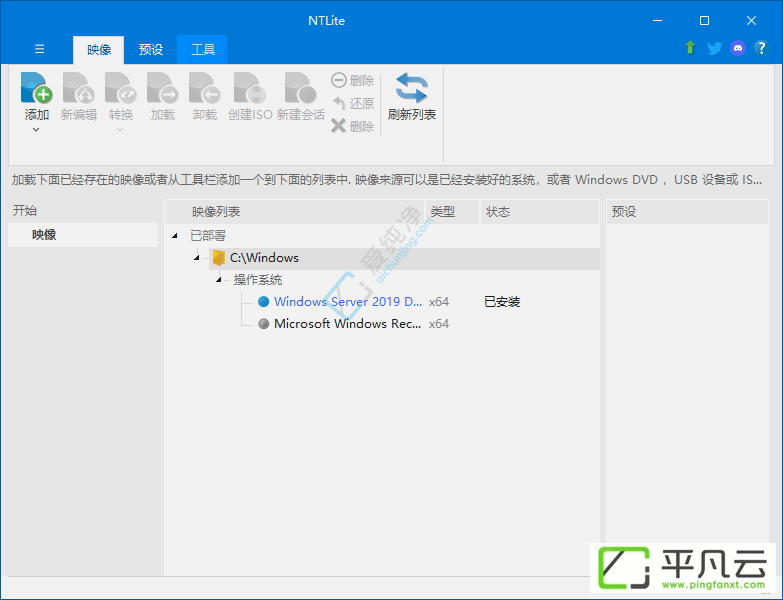Click the 转换 (Convert) toolbar icon
The image size is (783, 600).
pyautogui.click(x=120, y=88)
